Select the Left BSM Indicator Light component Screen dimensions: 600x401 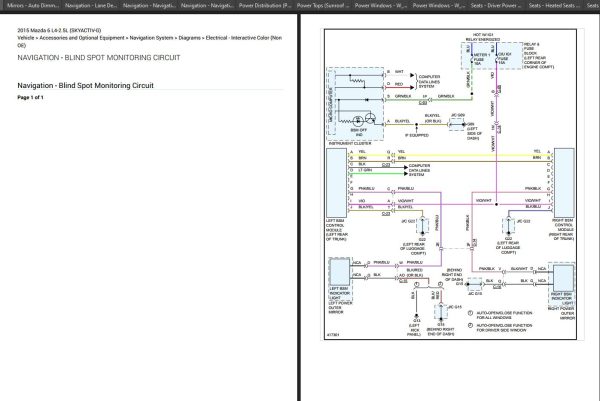(x=339, y=271)
